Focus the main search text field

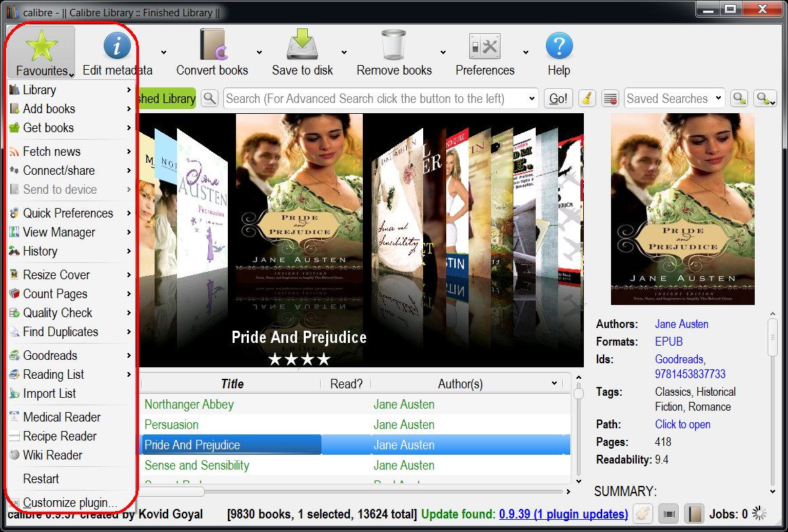tap(374, 98)
